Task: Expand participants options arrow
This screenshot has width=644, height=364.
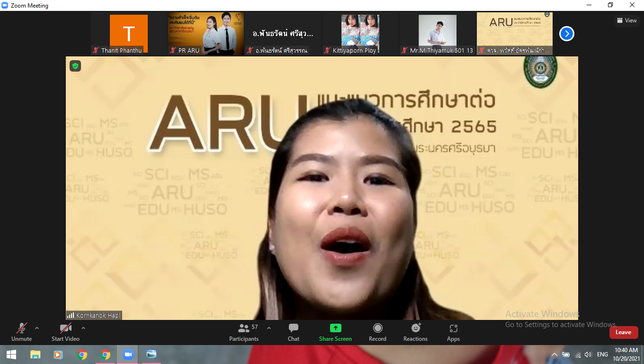Action: click(x=269, y=328)
